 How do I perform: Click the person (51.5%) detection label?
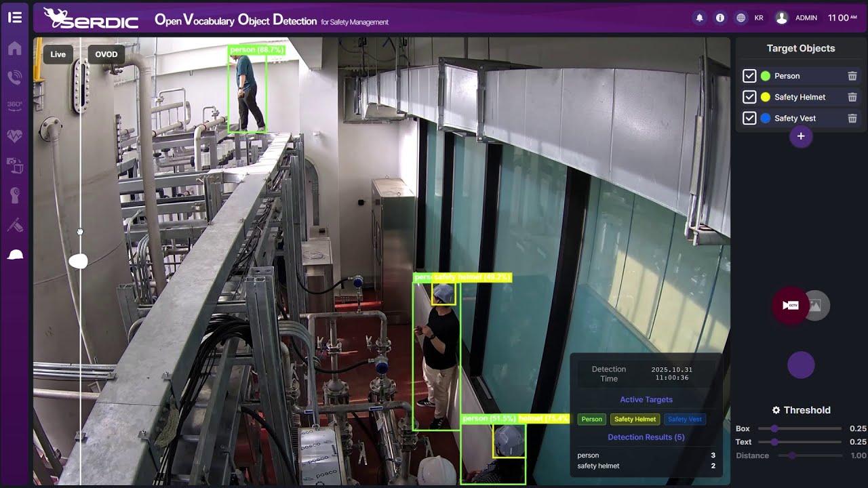(x=489, y=419)
